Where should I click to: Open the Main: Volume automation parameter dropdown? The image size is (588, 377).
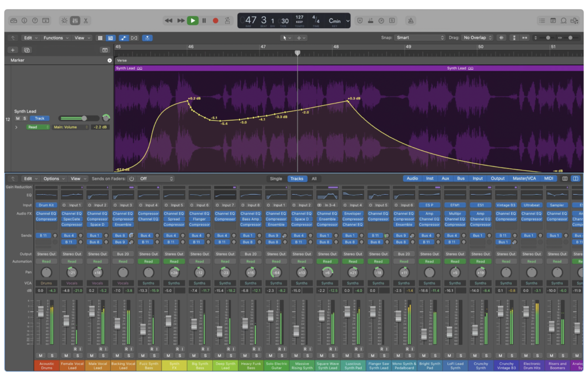point(71,127)
